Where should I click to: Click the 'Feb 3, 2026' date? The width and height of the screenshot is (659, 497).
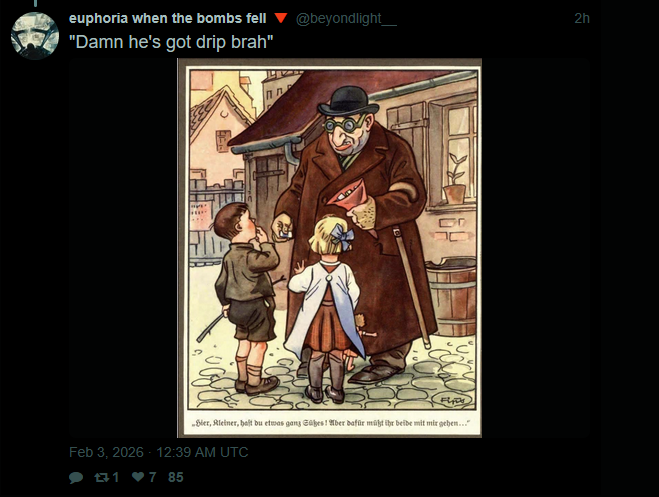[106, 452]
